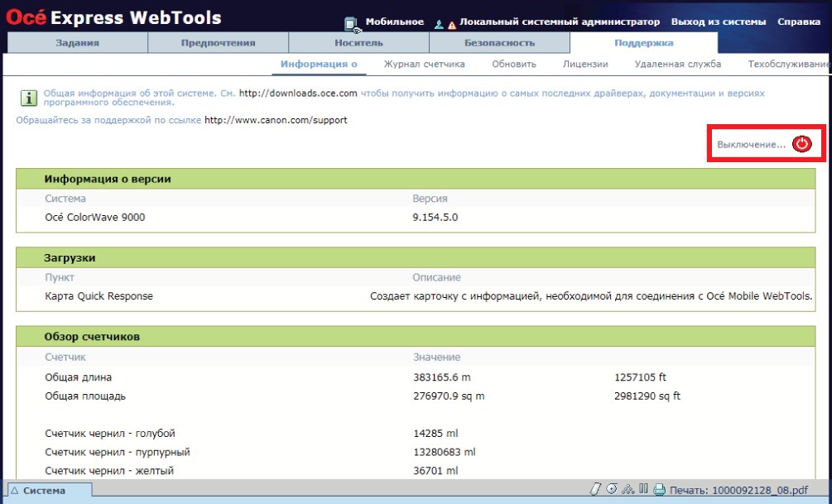The image size is (832, 504).
Task: Click the value 1257105 ft
Action: [x=641, y=377]
